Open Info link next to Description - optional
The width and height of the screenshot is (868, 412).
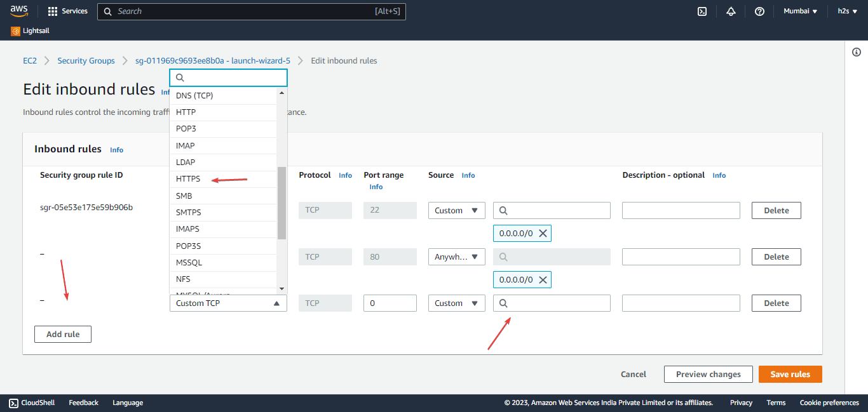click(719, 175)
